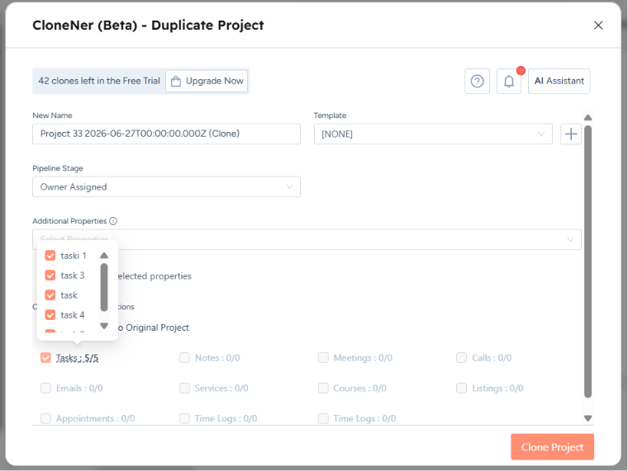Click the 'CloneNer (Beta) - Duplicate Project' title
Screen dimensions: 628x471
(148, 25)
